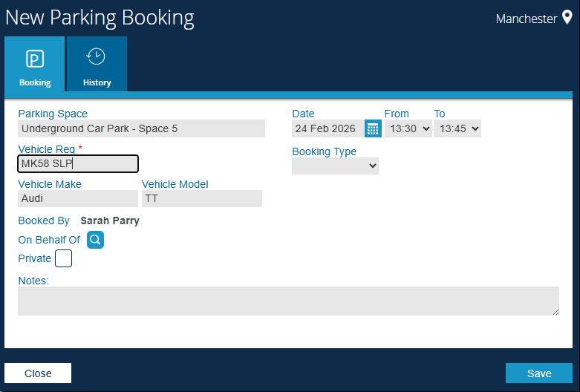Click the Notes box resize handle
The width and height of the screenshot is (580, 392).
pos(555,312)
